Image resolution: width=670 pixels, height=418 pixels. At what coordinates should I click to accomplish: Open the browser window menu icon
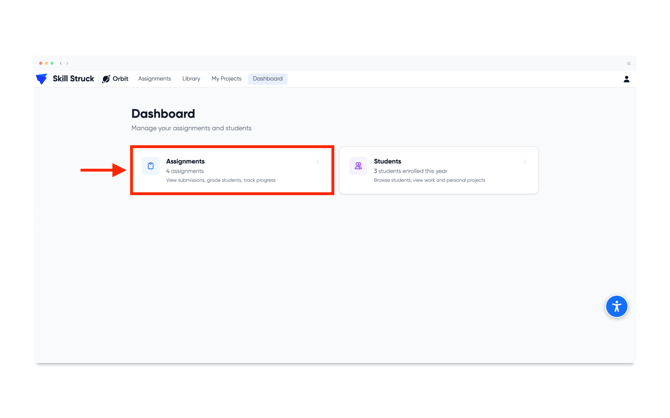[x=629, y=63]
